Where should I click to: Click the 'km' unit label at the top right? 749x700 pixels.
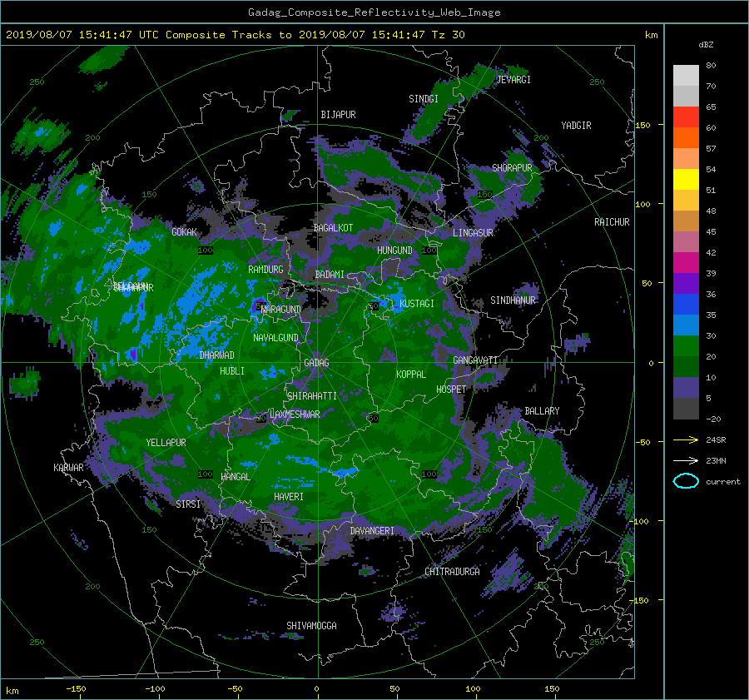651,35
